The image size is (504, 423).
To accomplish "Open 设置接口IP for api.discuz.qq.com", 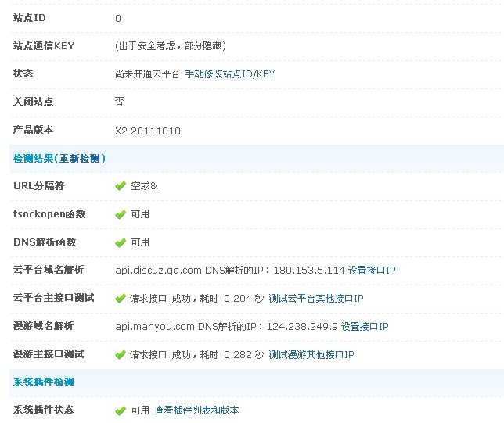I will pos(372,270).
